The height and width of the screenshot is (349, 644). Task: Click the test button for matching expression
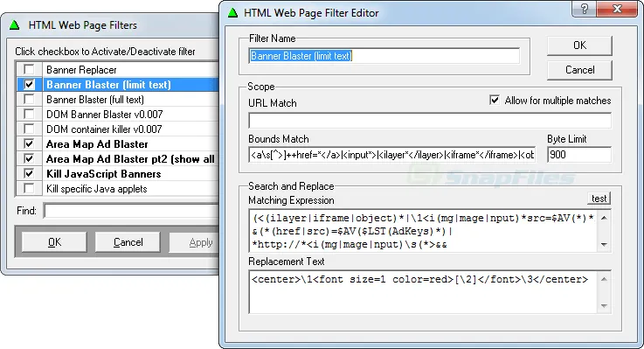point(599,199)
